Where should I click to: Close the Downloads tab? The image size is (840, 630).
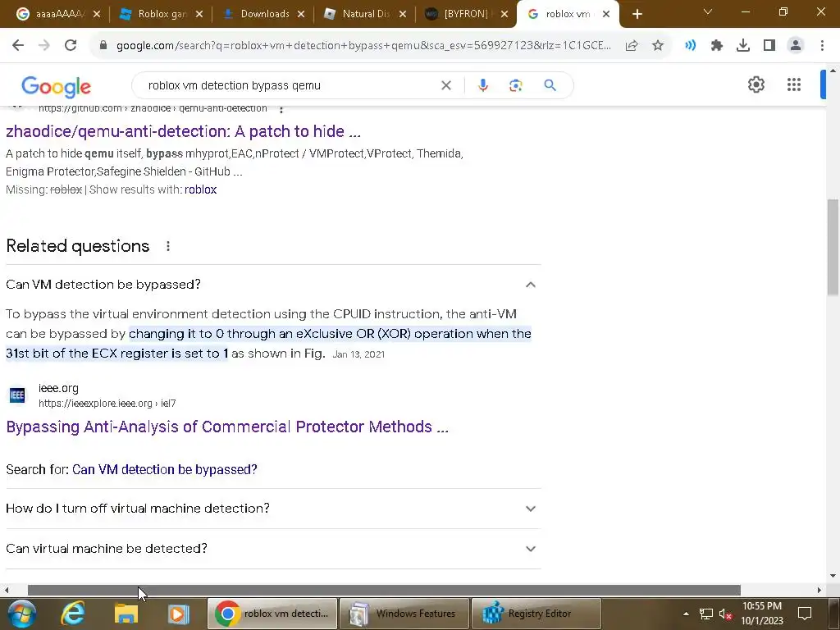(301, 14)
